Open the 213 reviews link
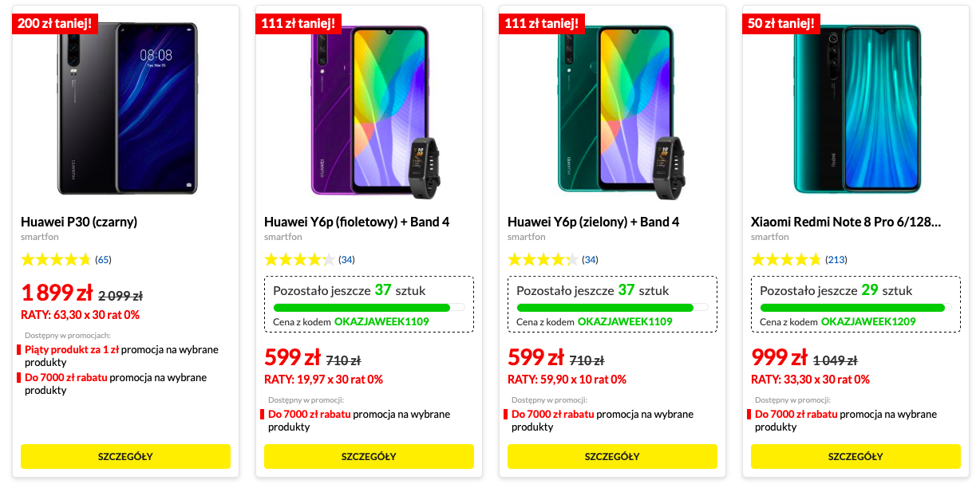980x488 pixels. pos(836,259)
